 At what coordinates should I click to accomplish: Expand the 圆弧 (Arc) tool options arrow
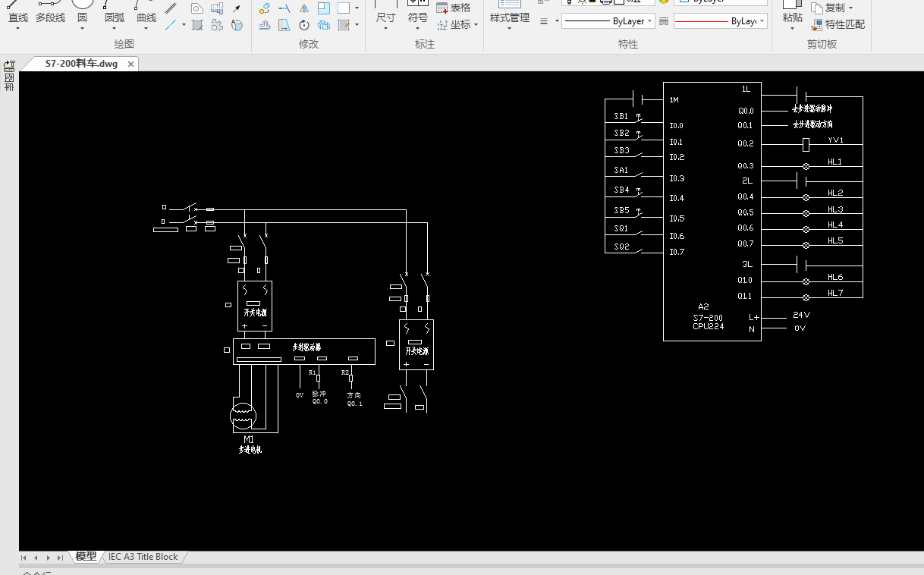tap(115, 29)
